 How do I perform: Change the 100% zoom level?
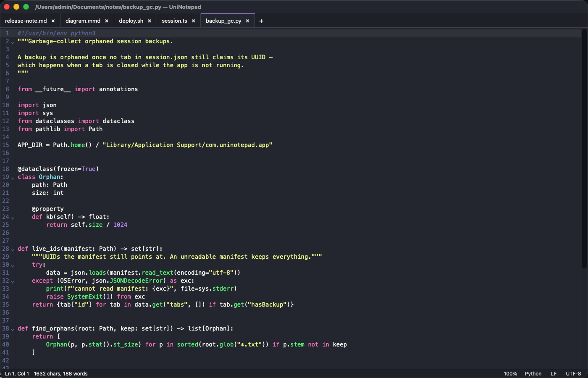510,373
